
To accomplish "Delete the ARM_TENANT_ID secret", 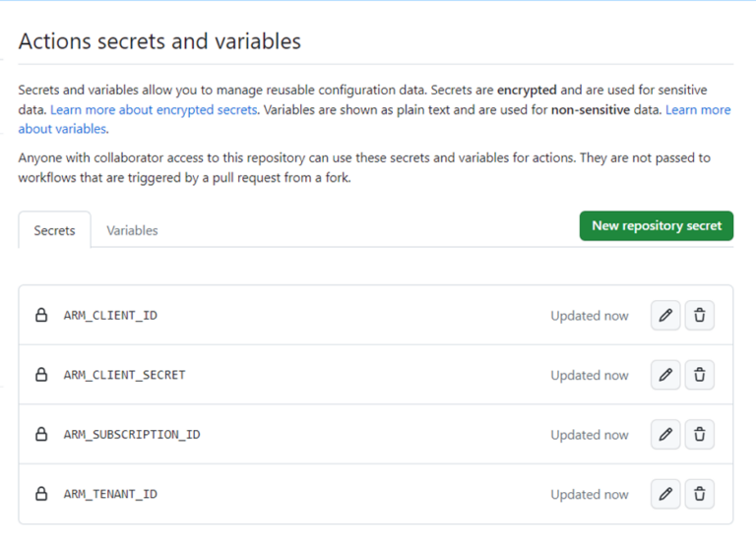I will point(699,494).
